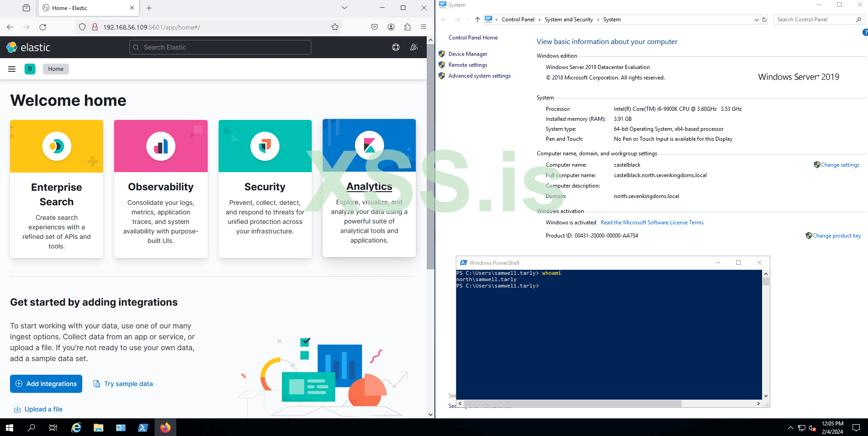Read the Microsoft Software License Terms
868x436 pixels.
coord(652,223)
